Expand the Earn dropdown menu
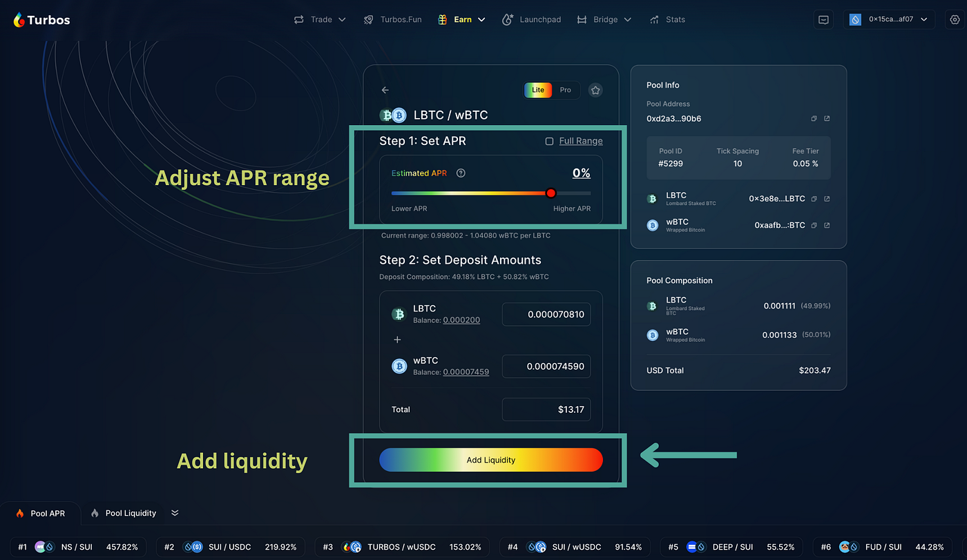 (461, 19)
